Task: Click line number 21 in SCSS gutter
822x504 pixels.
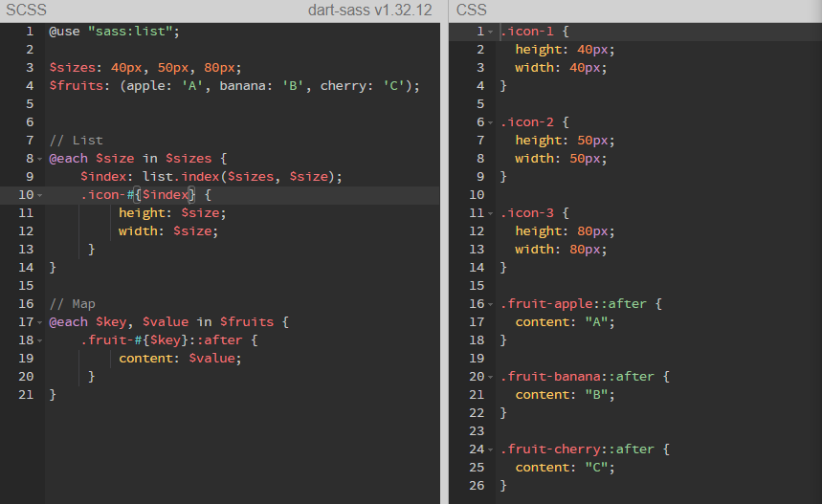Action: (x=26, y=395)
